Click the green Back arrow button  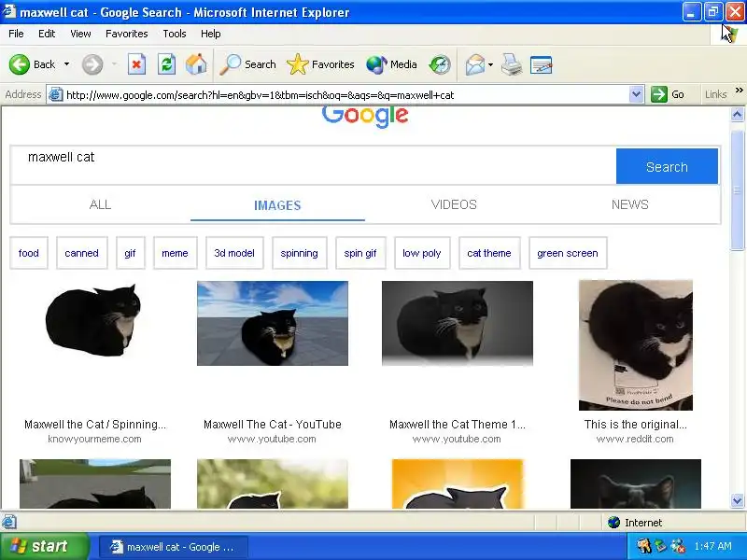tap(20, 64)
